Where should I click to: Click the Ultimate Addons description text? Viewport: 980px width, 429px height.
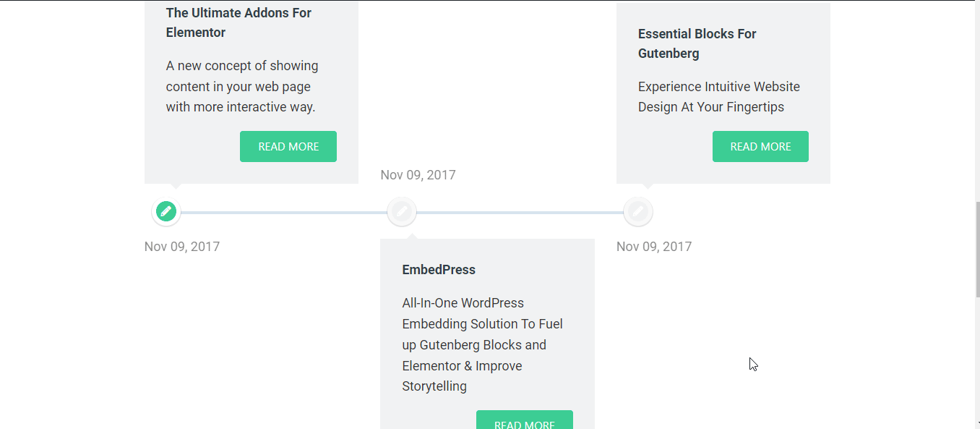coord(241,86)
